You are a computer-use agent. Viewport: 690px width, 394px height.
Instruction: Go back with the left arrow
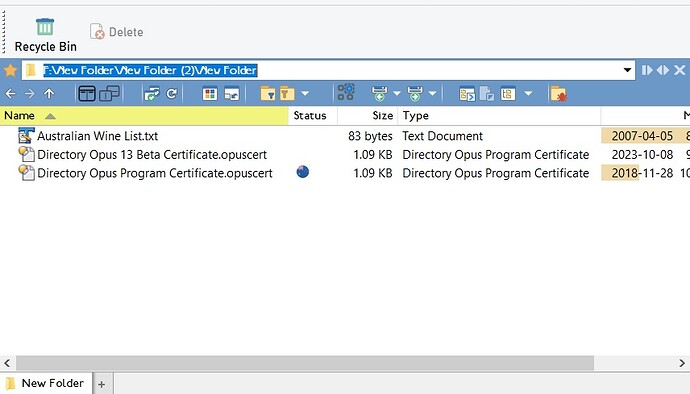(x=11, y=93)
